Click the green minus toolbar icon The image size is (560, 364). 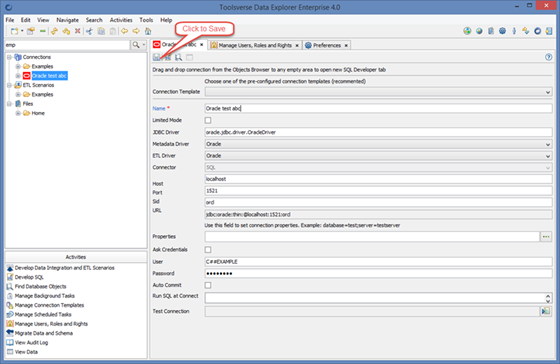(x=42, y=31)
